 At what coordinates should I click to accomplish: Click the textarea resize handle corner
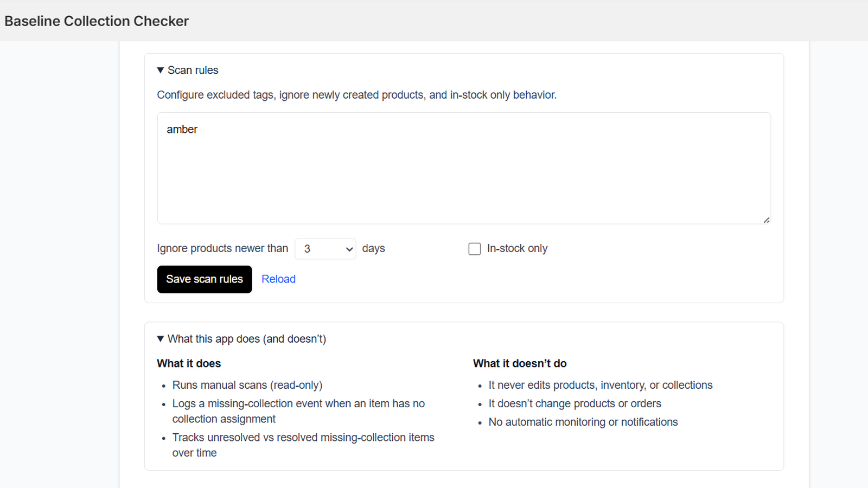[767, 220]
